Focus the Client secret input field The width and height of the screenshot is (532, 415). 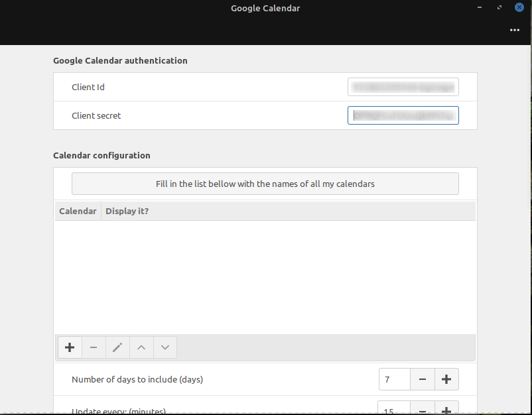tap(403, 115)
